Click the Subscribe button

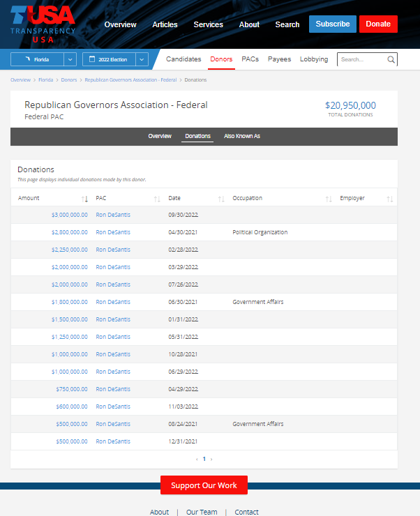[x=333, y=24]
